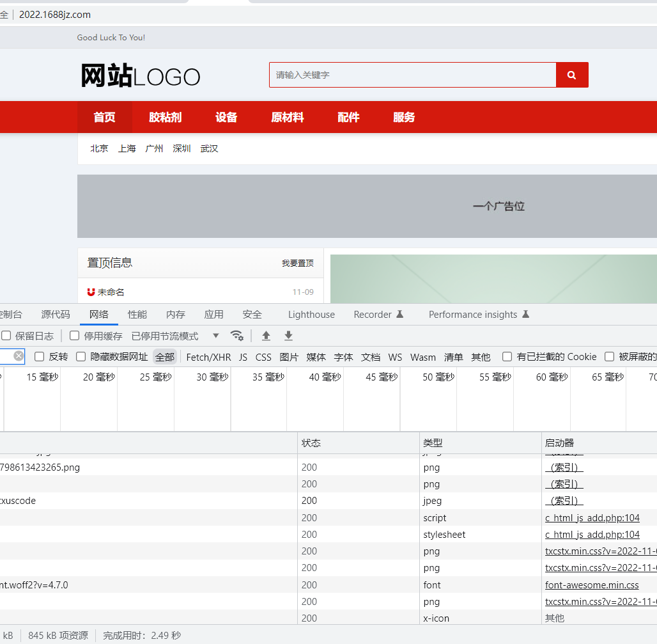Open network conditions wifi-gear icon
Screen dimensions: 657x644
point(236,336)
